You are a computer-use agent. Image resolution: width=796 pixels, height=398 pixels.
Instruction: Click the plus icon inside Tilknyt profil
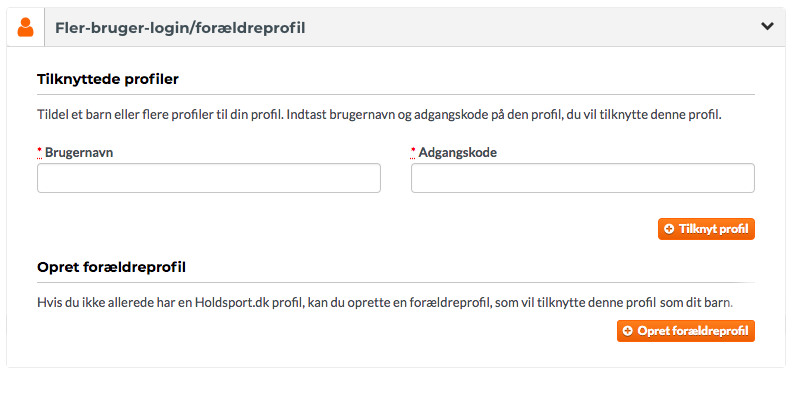point(669,229)
